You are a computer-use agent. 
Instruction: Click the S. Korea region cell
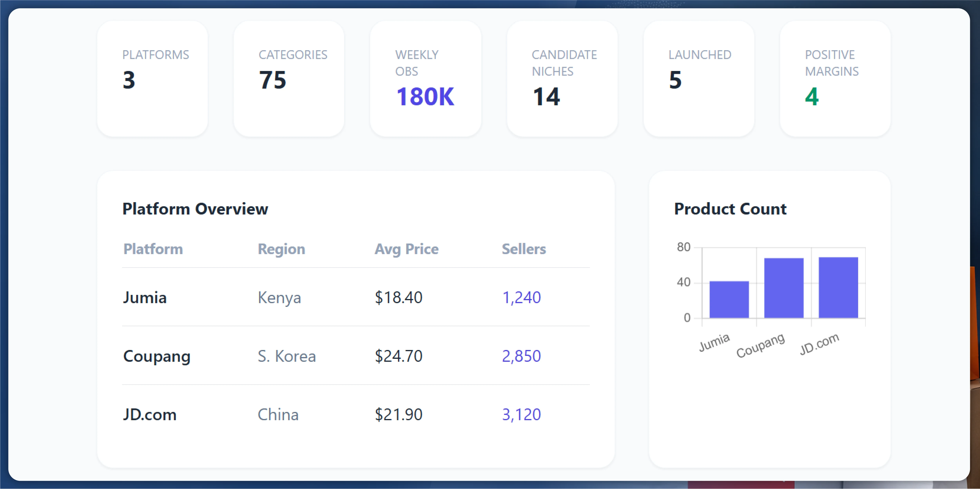click(287, 356)
